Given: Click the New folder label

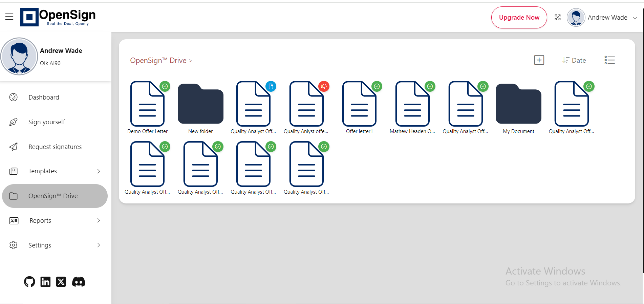Looking at the screenshot, I should [x=200, y=131].
